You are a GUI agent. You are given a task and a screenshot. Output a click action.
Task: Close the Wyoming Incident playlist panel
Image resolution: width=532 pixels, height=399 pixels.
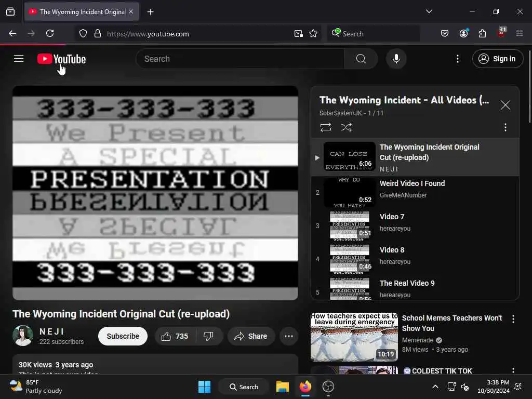505,105
